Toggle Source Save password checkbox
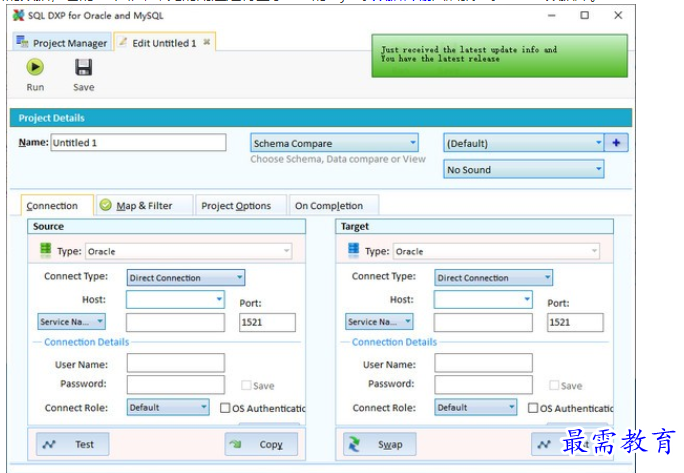The width and height of the screenshot is (684, 473). pyautogui.click(x=246, y=385)
